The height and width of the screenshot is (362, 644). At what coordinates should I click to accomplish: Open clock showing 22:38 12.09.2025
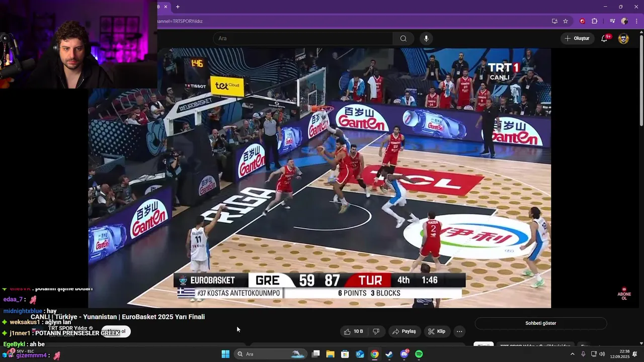coord(620,354)
